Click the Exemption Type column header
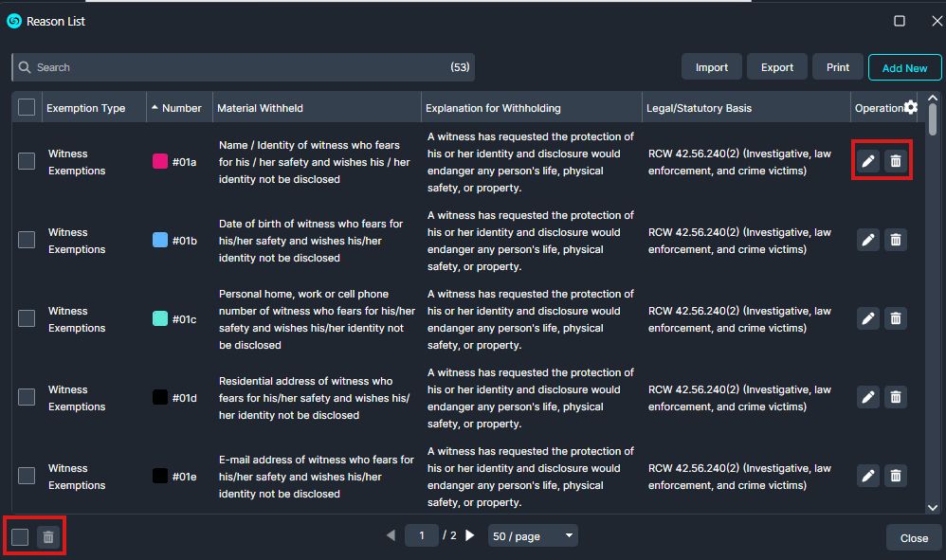This screenshot has width=946, height=560. coord(86,108)
